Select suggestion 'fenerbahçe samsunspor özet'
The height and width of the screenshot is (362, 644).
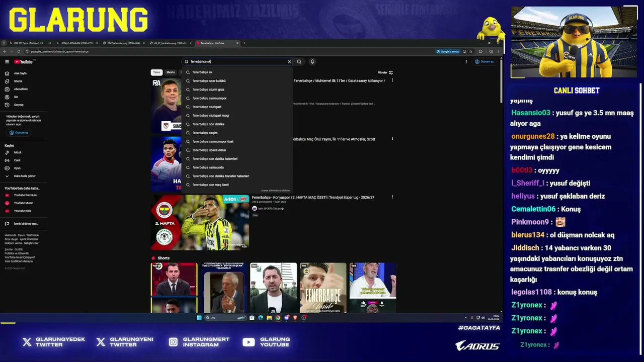pos(237,141)
